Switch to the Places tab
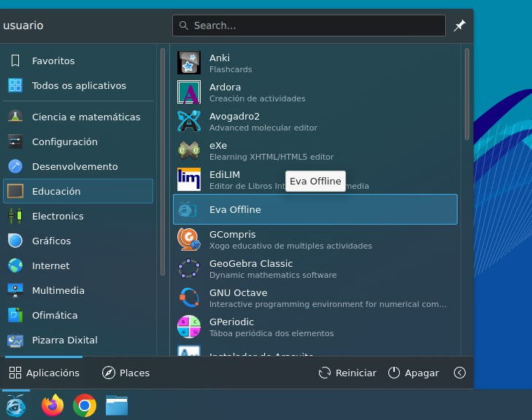Screen dimensions: 532x420 pos(126,373)
